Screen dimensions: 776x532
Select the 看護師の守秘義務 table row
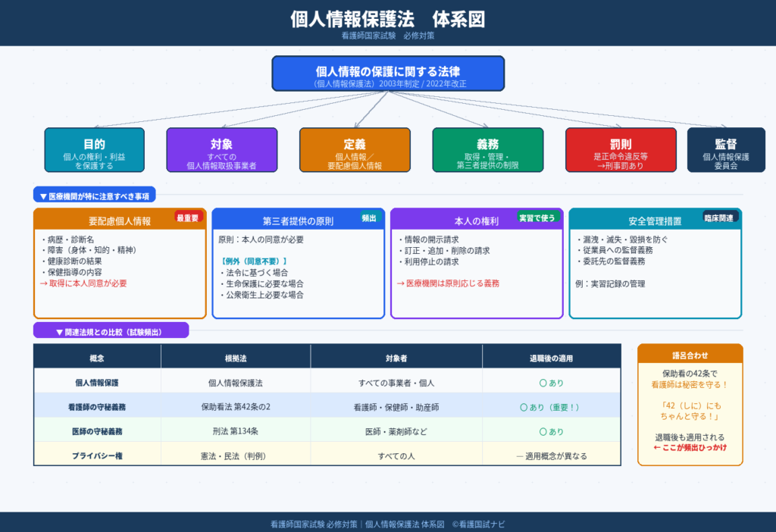[327, 407]
